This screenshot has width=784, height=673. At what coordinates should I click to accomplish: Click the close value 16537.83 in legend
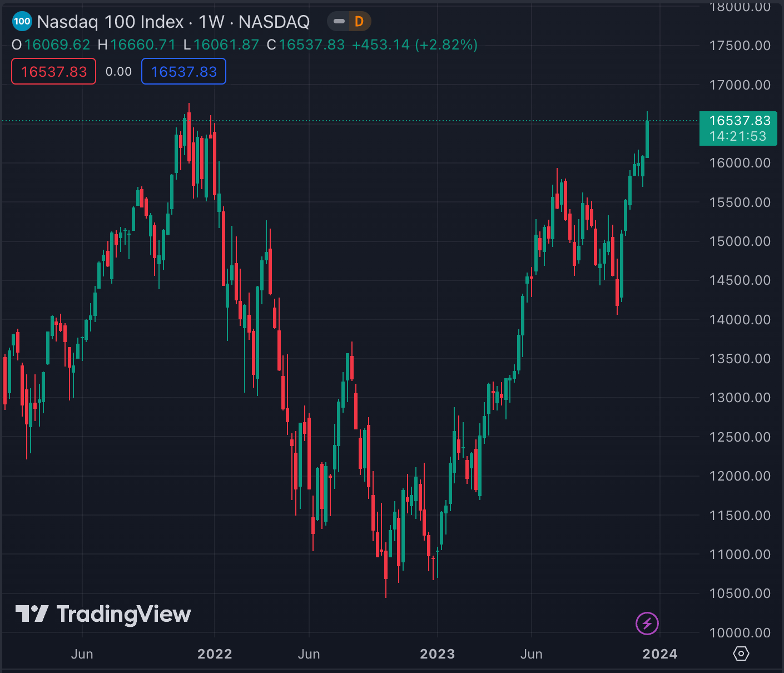tap(312, 45)
